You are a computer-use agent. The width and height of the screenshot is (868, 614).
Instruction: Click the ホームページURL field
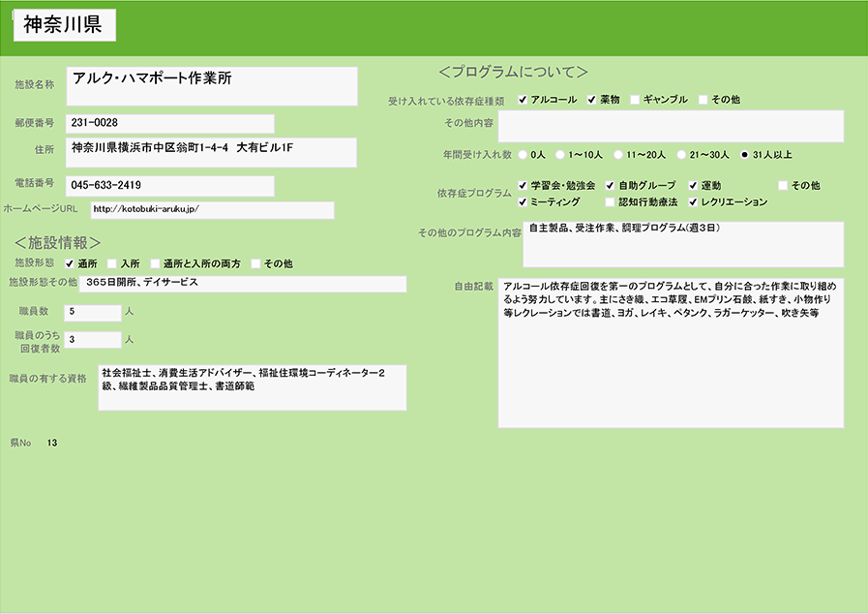tap(212, 209)
